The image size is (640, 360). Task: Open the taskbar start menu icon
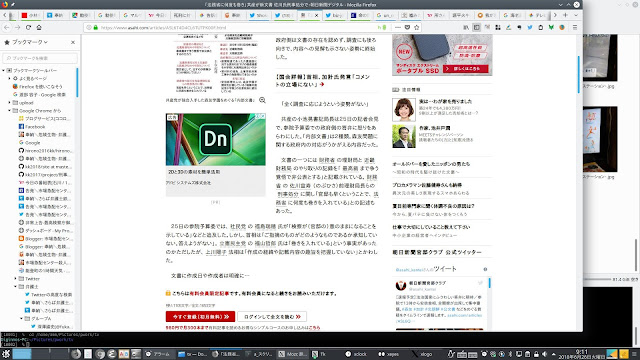(x=6, y=354)
